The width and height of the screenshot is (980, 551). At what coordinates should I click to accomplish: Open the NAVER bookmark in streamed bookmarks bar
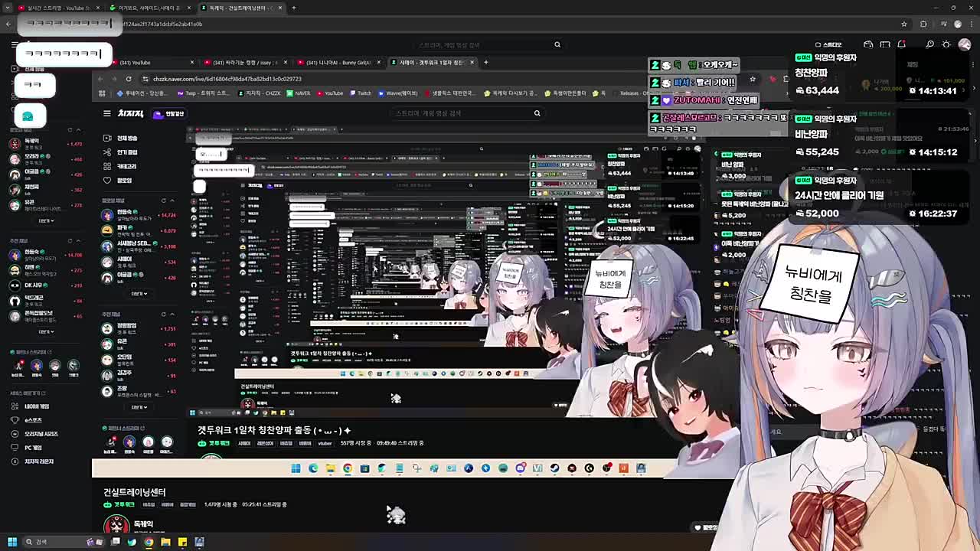coord(299,93)
